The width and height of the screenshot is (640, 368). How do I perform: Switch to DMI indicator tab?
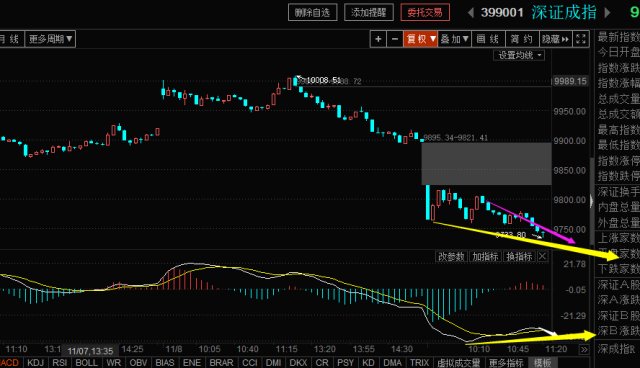click(273, 363)
